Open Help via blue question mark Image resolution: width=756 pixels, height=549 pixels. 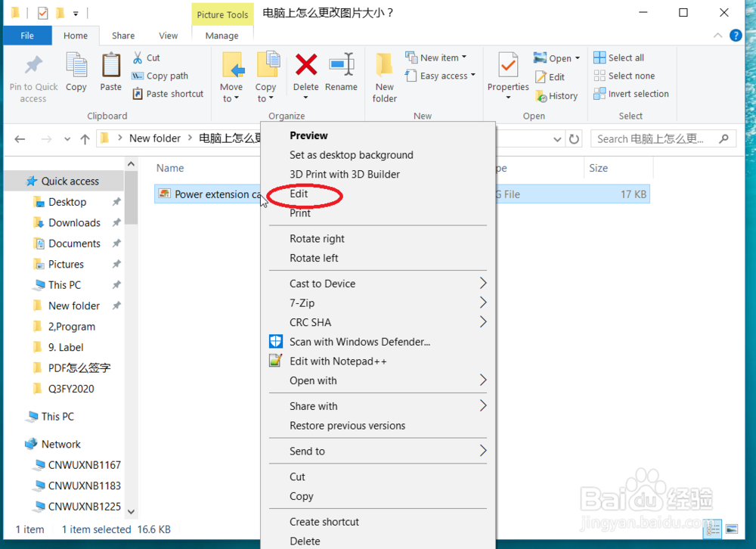[x=736, y=36]
